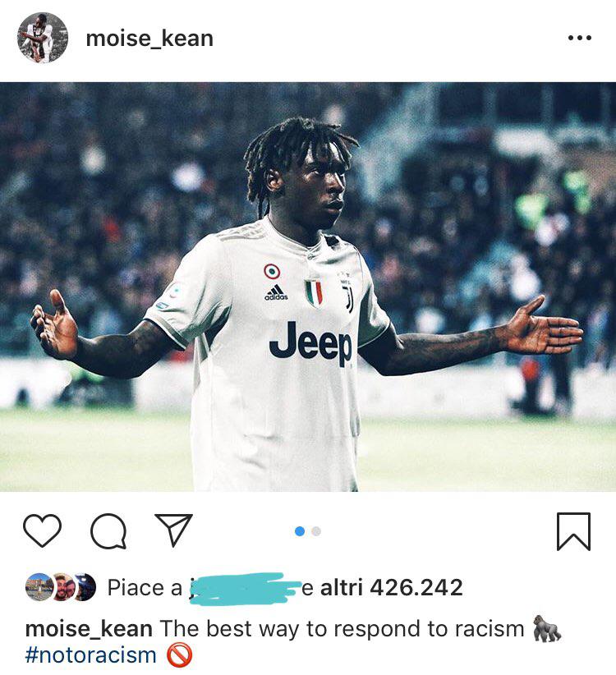Tap the middle liker avatar
616x675 pixels.
point(63,587)
